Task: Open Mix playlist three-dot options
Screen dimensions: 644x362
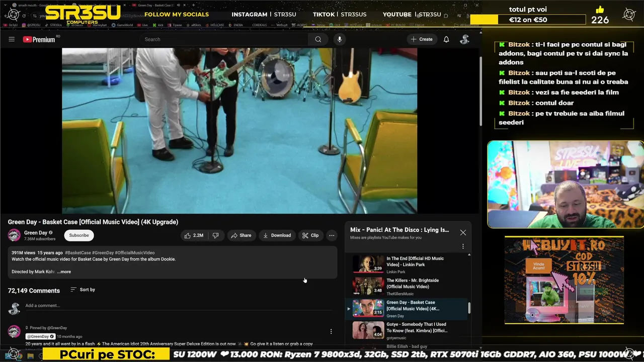Action: (x=463, y=246)
